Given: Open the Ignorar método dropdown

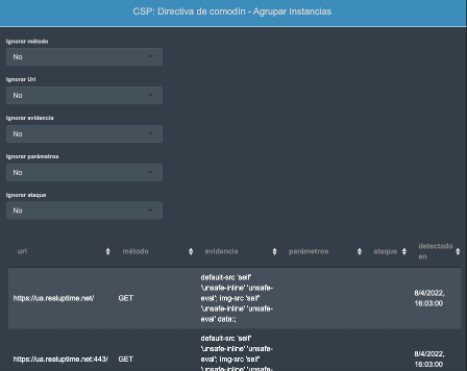Looking at the screenshot, I should 84,57.
